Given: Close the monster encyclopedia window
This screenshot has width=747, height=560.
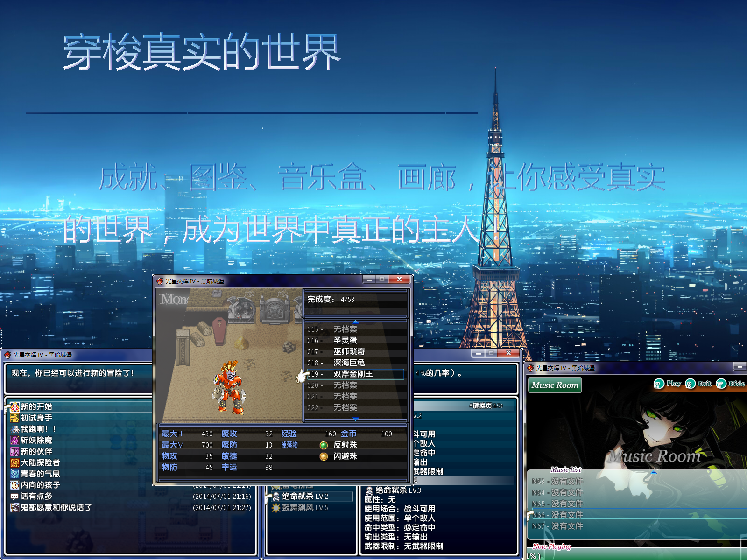Looking at the screenshot, I should coord(399,280).
